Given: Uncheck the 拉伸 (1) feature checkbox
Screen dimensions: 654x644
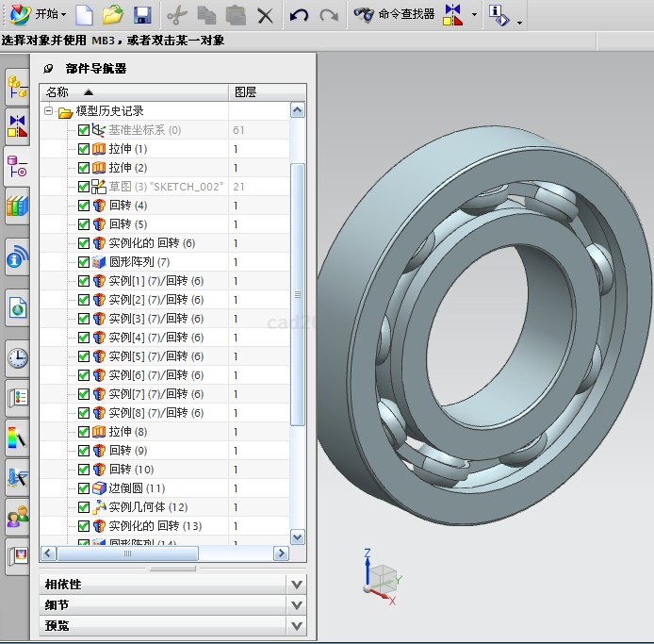Looking at the screenshot, I should [x=84, y=149].
